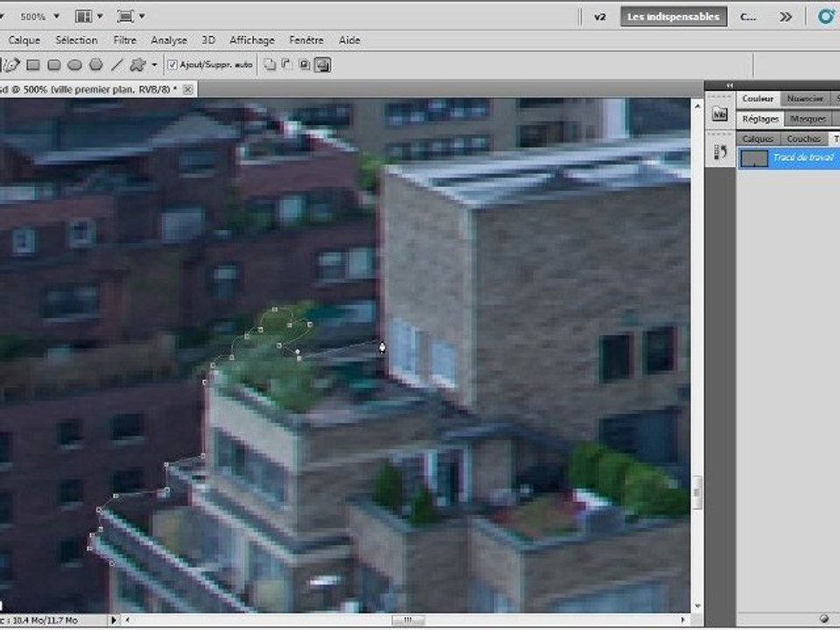Click the Arrange Documents icon
This screenshot has width=840, height=630.
click(x=84, y=17)
